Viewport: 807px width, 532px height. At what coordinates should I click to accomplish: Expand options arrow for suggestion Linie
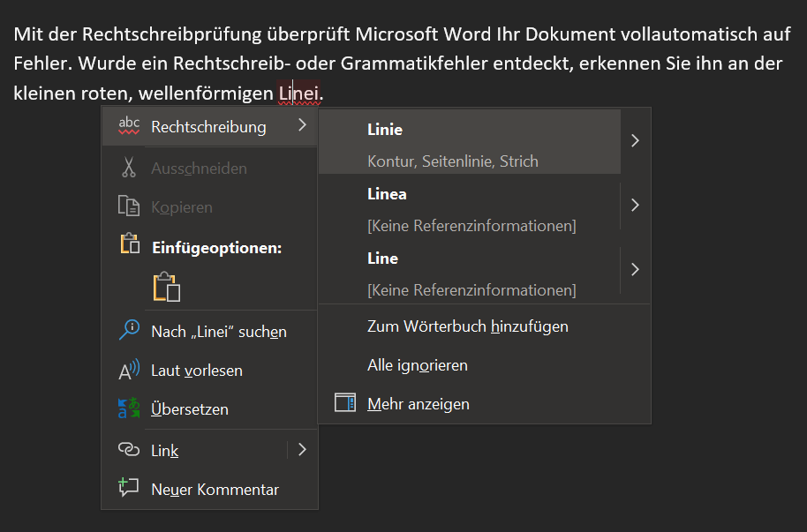point(635,141)
